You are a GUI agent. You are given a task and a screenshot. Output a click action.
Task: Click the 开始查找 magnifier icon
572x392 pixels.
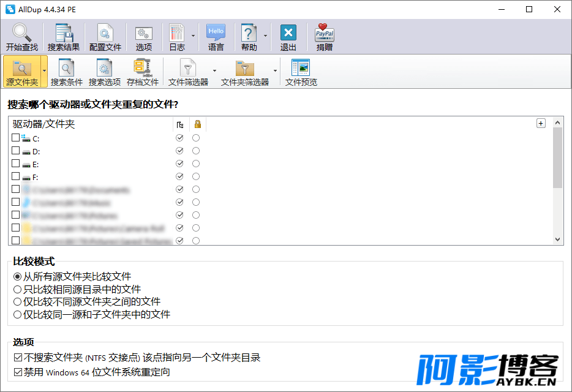pyautogui.click(x=21, y=33)
